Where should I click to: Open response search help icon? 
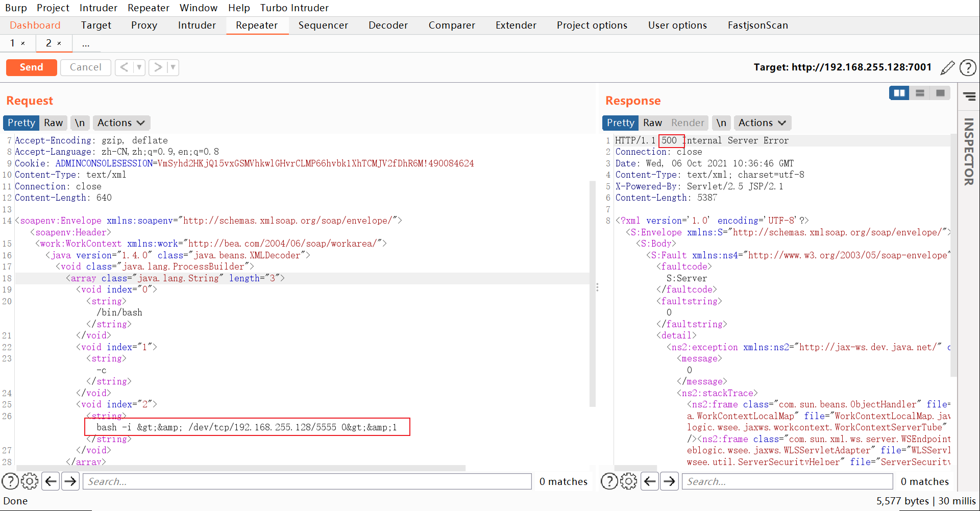(609, 481)
